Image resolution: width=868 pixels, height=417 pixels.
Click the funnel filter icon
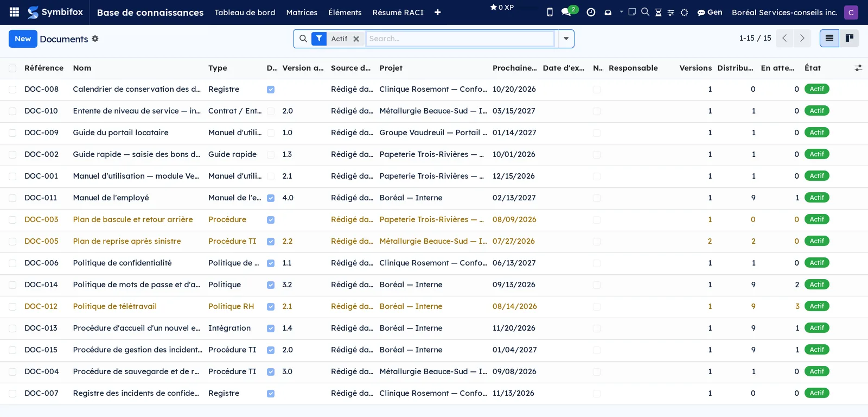(x=319, y=39)
